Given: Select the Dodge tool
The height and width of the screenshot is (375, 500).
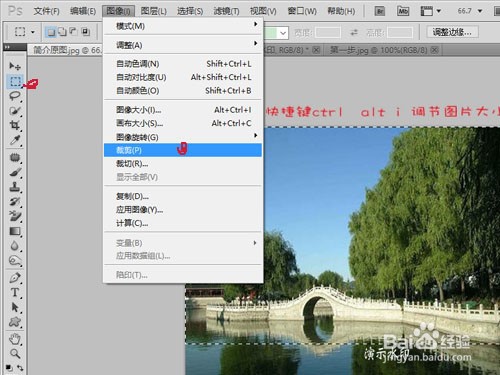Looking at the screenshot, I should tap(15, 260).
